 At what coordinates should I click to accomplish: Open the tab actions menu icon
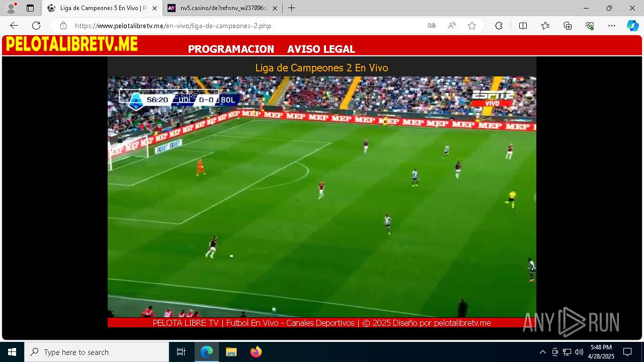pos(30,8)
